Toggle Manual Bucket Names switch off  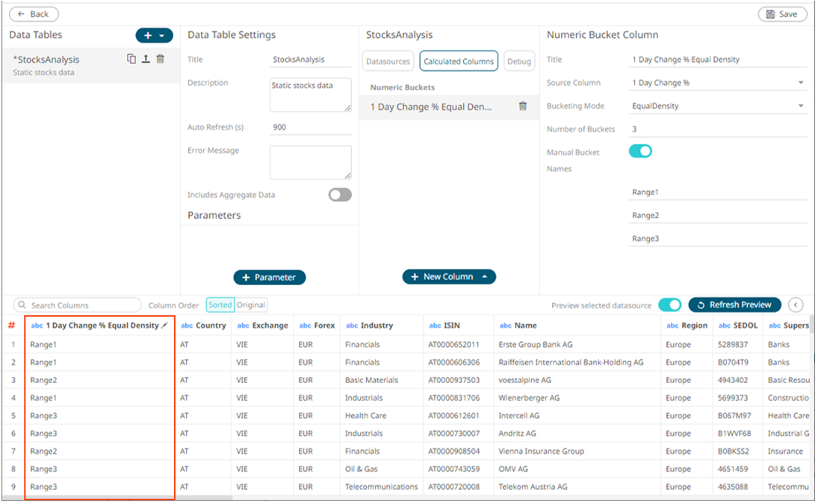tap(640, 152)
